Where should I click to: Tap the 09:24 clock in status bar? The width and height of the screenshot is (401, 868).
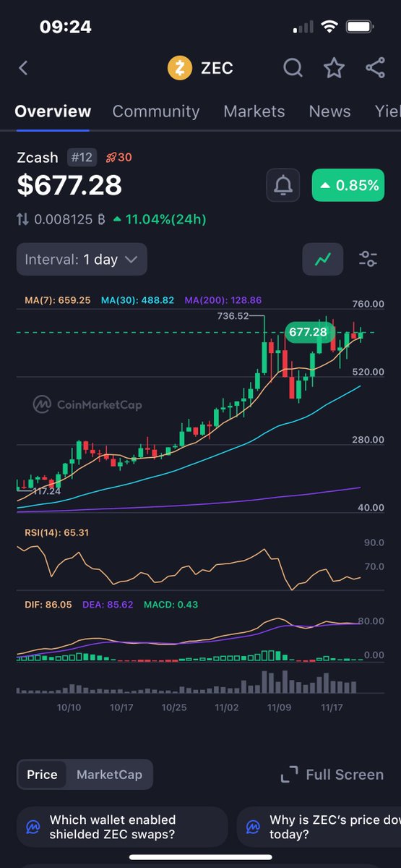click(65, 27)
